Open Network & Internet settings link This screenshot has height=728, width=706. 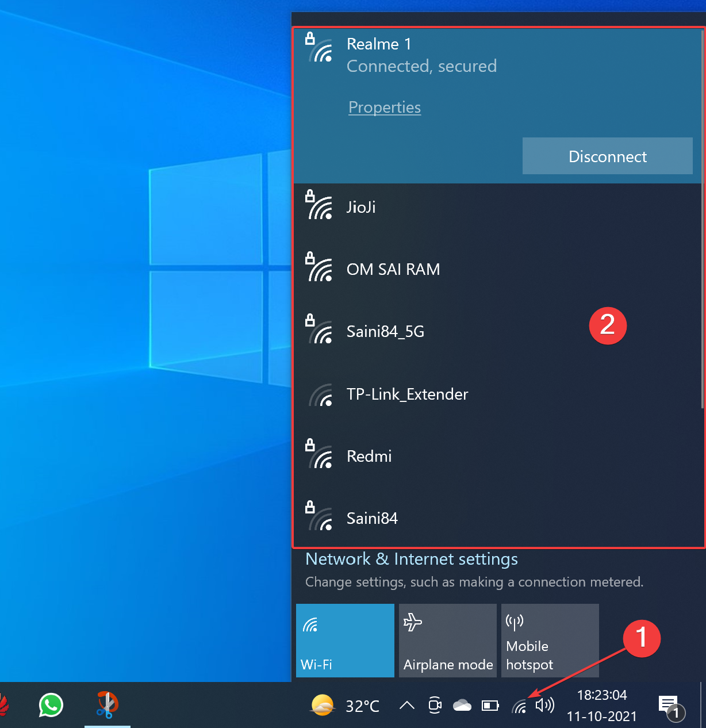point(412,559)
